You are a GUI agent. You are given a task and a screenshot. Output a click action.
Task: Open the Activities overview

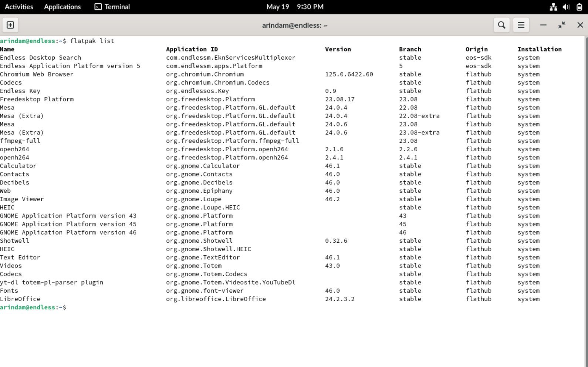tap(19, 7)
